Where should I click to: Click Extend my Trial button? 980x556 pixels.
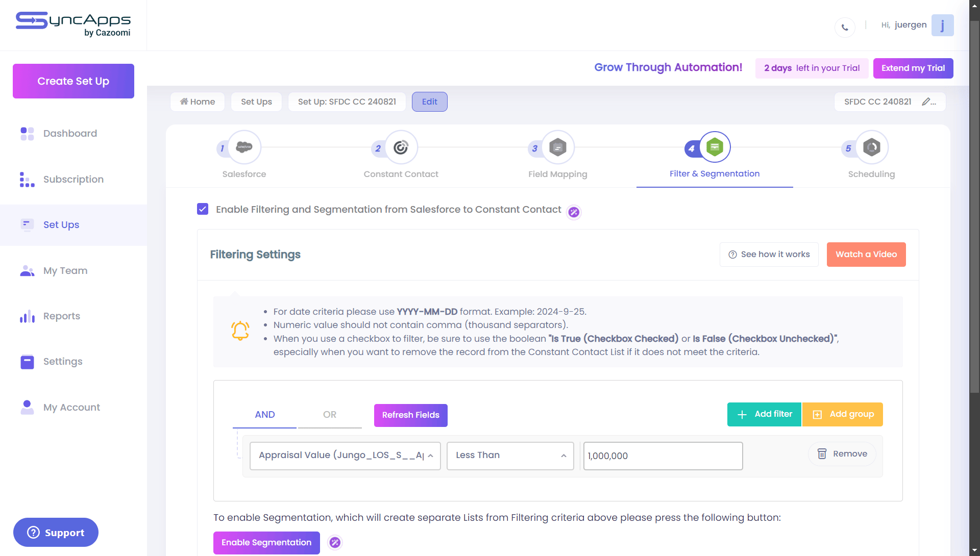pyautogui.click(x=913, y=68)
